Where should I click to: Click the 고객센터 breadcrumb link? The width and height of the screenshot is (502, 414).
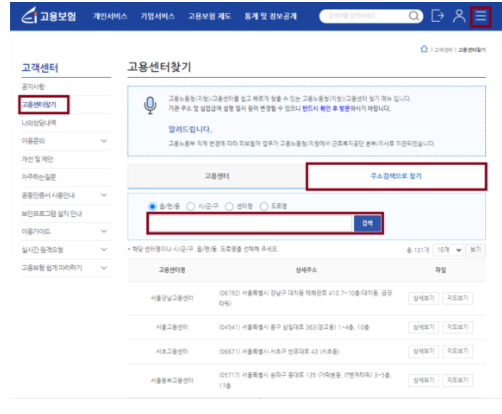pos(443,50)
